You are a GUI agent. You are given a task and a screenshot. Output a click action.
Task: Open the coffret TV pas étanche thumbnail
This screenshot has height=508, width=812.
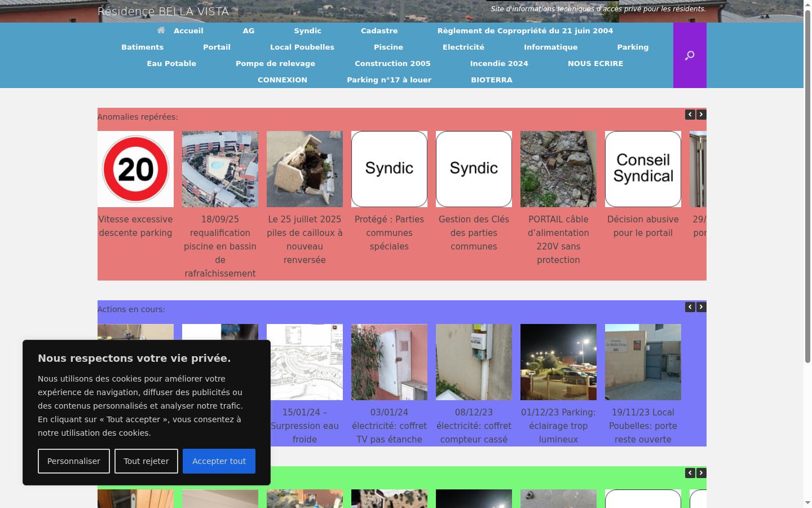[x=389, y=362]
